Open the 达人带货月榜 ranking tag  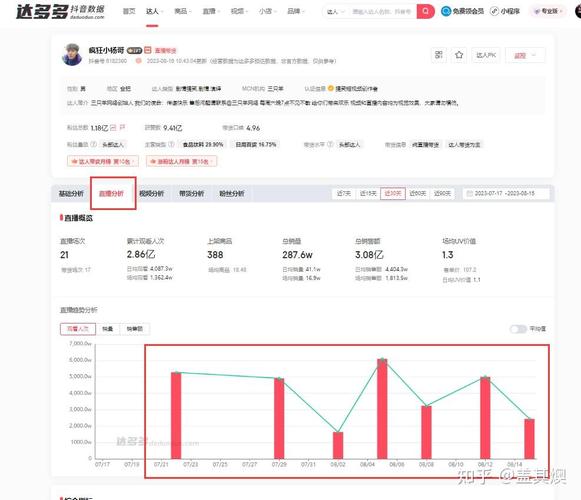coord(103,161)
